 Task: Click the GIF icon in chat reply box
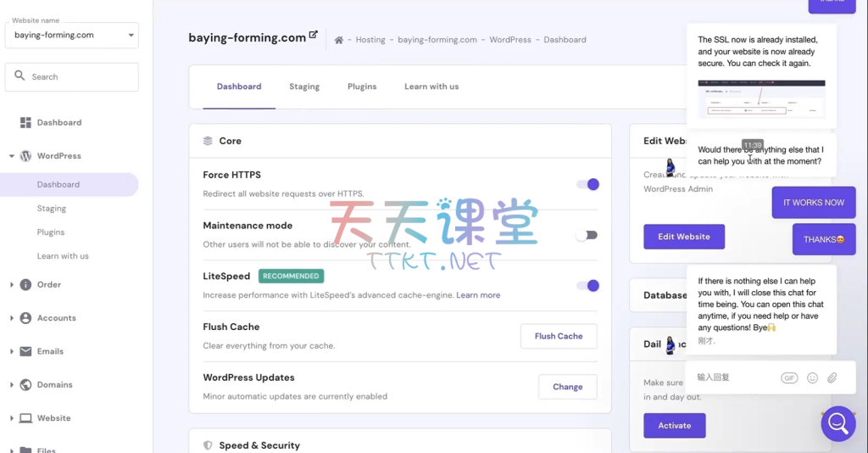tap(789, 377)
